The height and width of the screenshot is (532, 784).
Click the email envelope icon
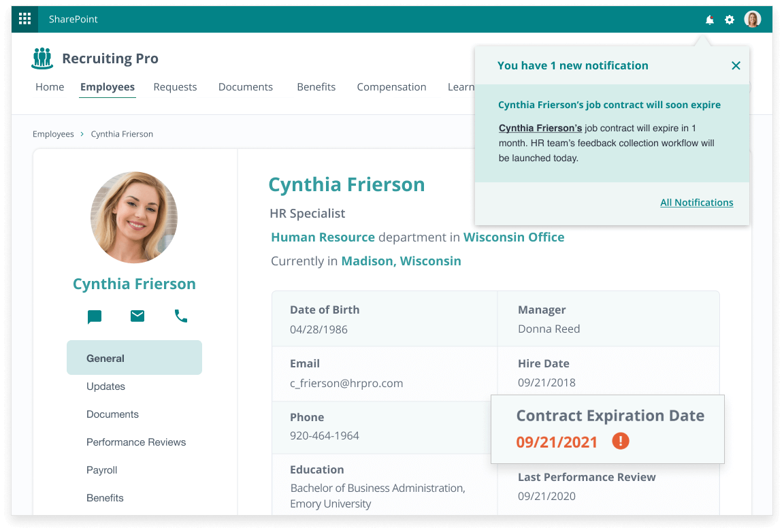click(137, 316)
